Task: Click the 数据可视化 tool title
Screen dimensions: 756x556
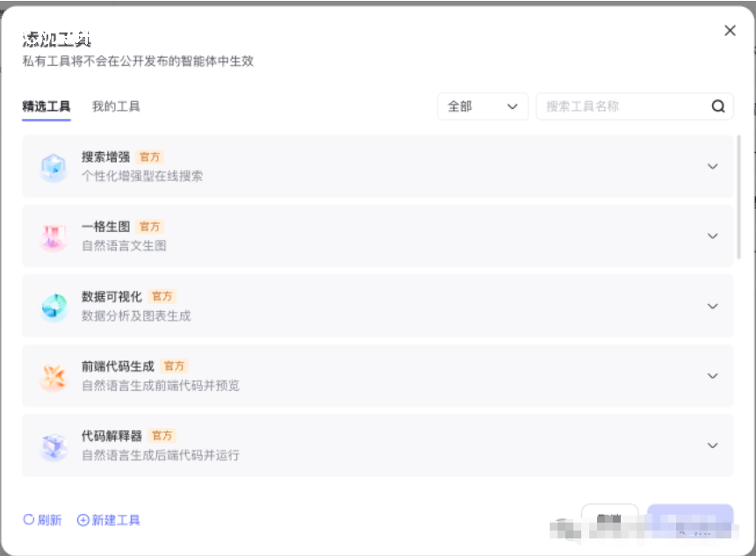Action: pos(112,297)
